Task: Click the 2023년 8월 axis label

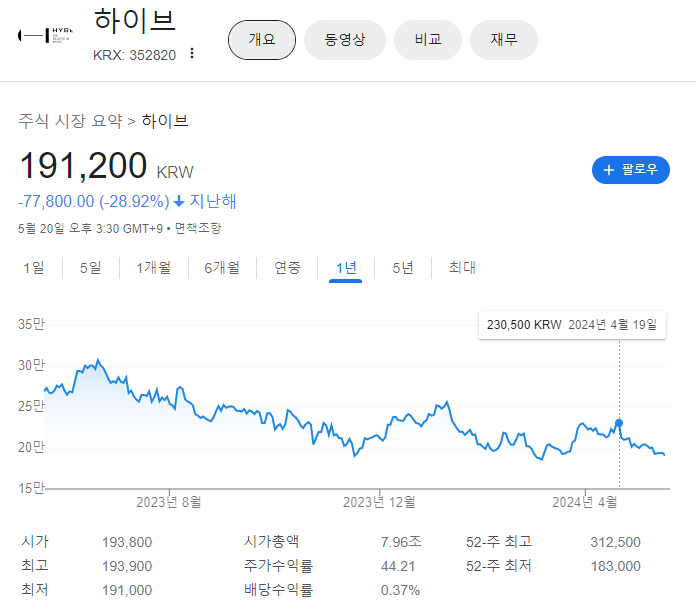Action: pos(169,502)
